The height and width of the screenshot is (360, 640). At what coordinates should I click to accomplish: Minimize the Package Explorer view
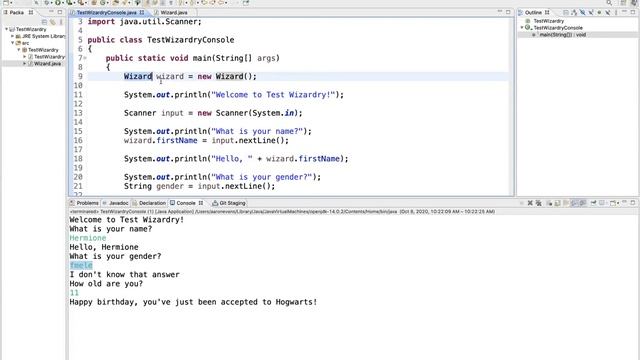tap(51, 12)
